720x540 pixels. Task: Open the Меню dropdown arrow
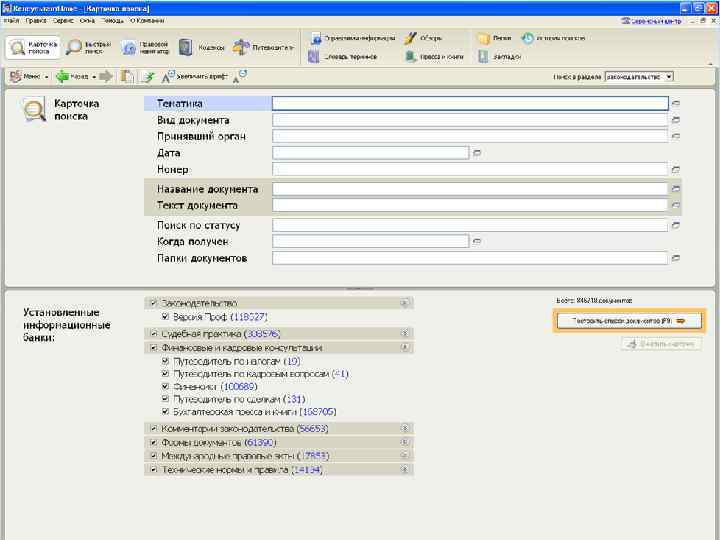click(46, 77)
